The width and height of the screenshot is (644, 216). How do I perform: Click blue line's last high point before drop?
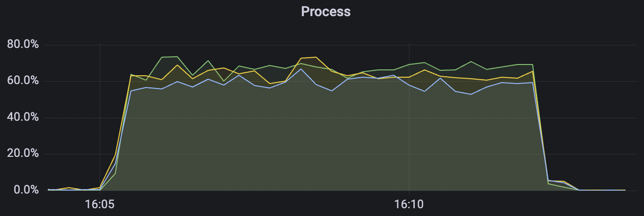(x=532, y=83)
